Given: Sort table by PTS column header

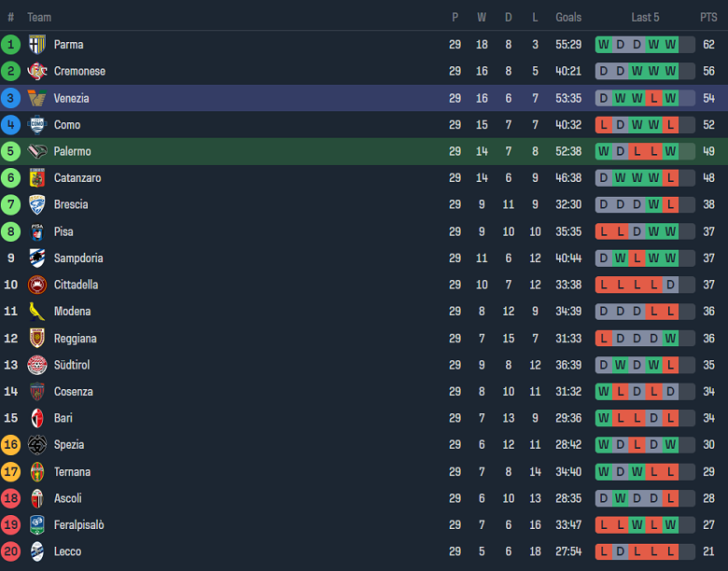Looking at the screenshot, I should point(708,17).
